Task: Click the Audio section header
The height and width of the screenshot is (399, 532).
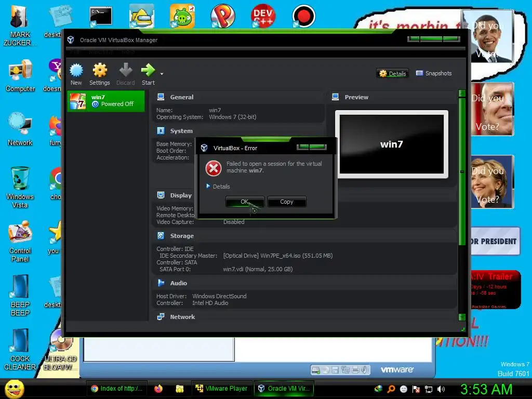Action: click(179, 283)
